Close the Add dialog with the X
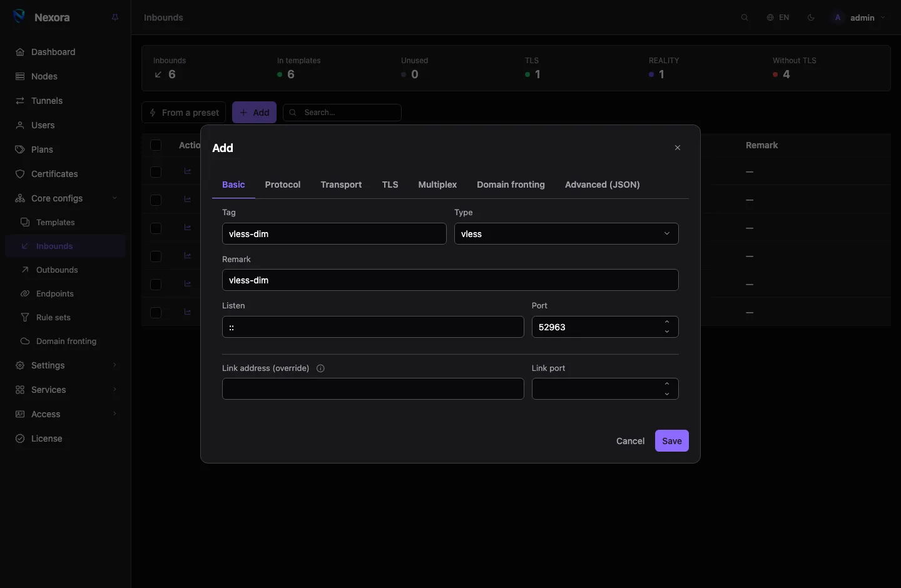901x588 pixels. (x=678, y=148)
